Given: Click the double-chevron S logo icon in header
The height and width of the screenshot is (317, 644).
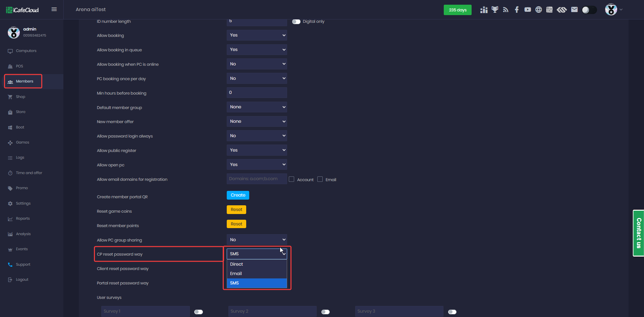Looking at the screenshot, I should click(562, 10).
